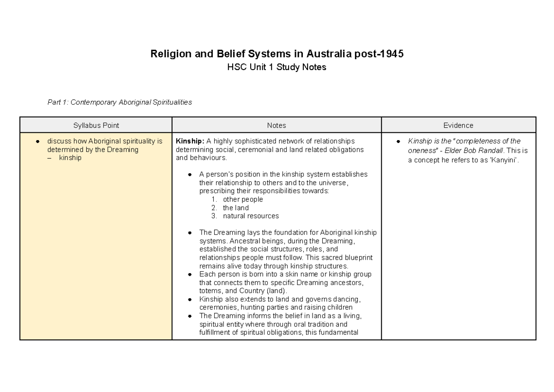Select the 'kinship' sub-point under the syllabus bullet

click(70, 157)
